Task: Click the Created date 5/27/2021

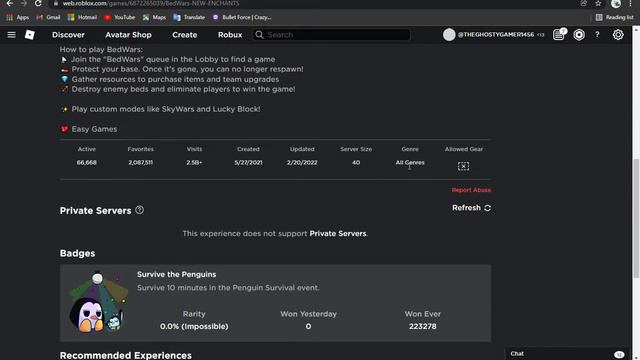Action: pyautogui.click(x=248, y=162)
